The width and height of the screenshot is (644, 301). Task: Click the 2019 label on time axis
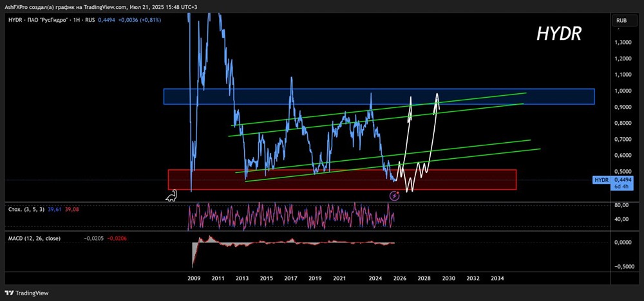[x=315, y=278]
